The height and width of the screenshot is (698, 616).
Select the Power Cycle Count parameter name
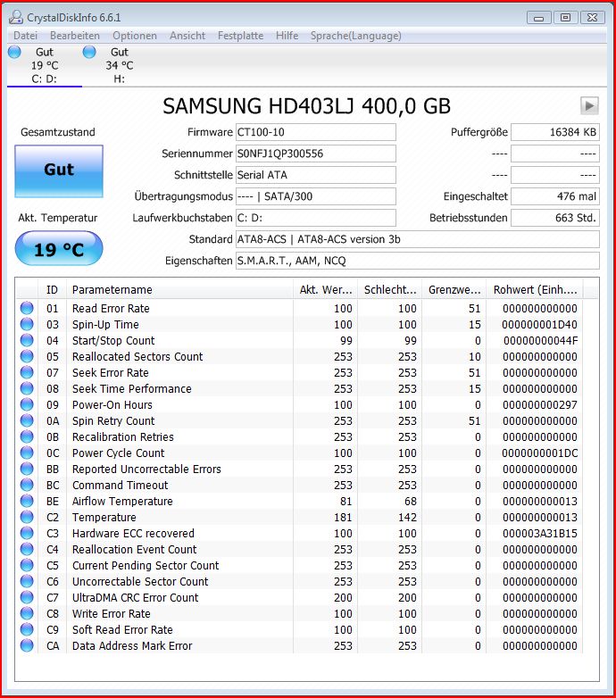[x=119, y=453]
